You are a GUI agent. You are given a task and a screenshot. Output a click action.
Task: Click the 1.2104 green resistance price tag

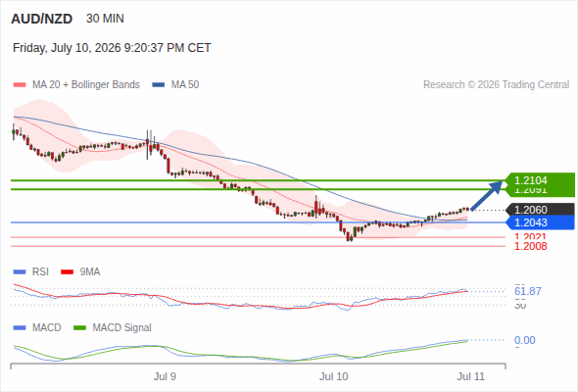click(x=540, y=180)
